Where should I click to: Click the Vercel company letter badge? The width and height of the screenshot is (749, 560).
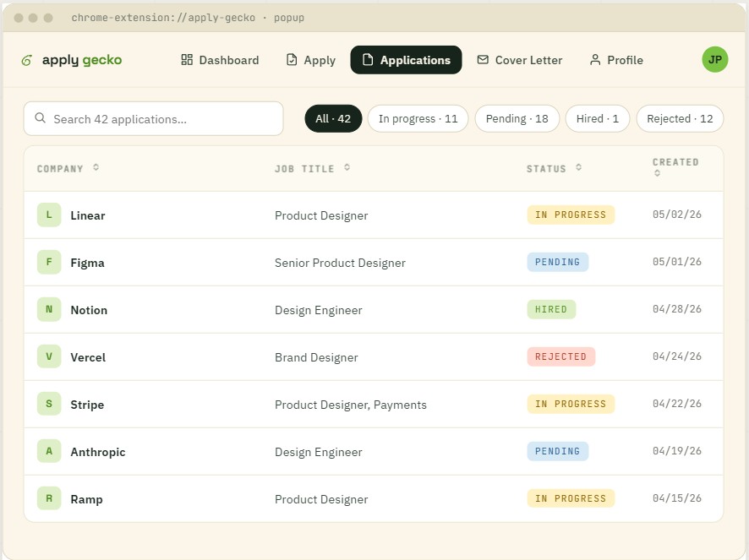49,356
